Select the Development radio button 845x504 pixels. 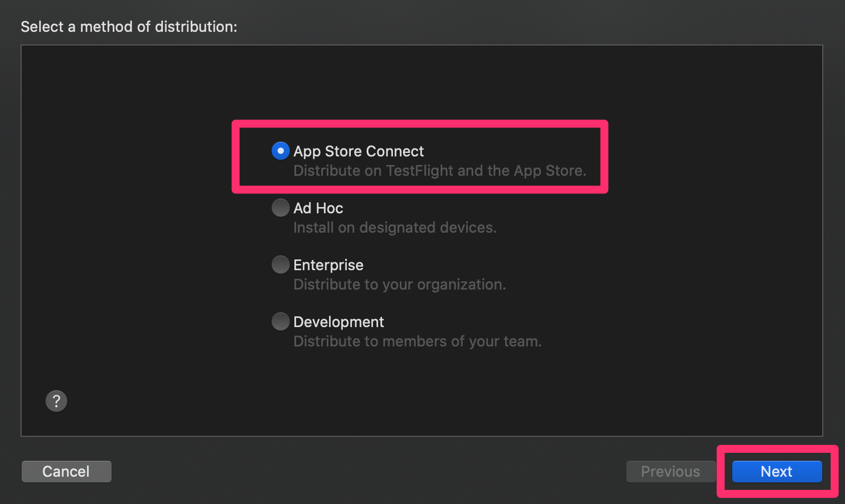pos(280,321)
